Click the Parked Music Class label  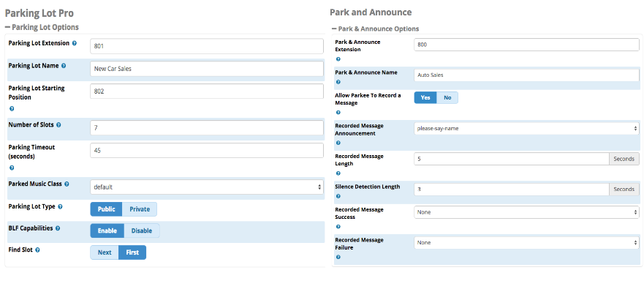[35, 184]
